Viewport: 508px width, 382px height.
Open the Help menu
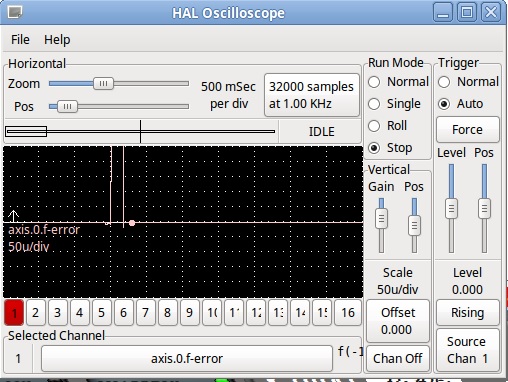click(57, 40)
